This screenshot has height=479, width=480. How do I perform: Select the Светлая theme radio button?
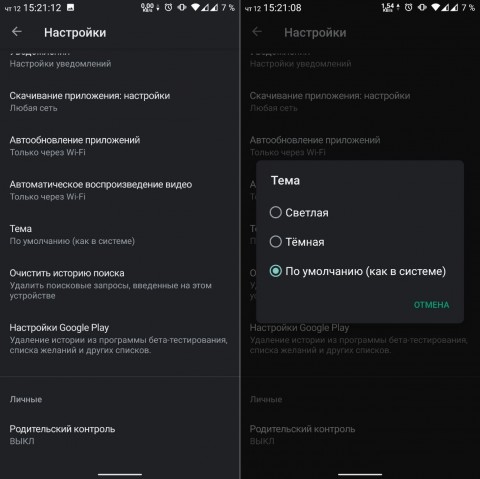tap(276, 212)
